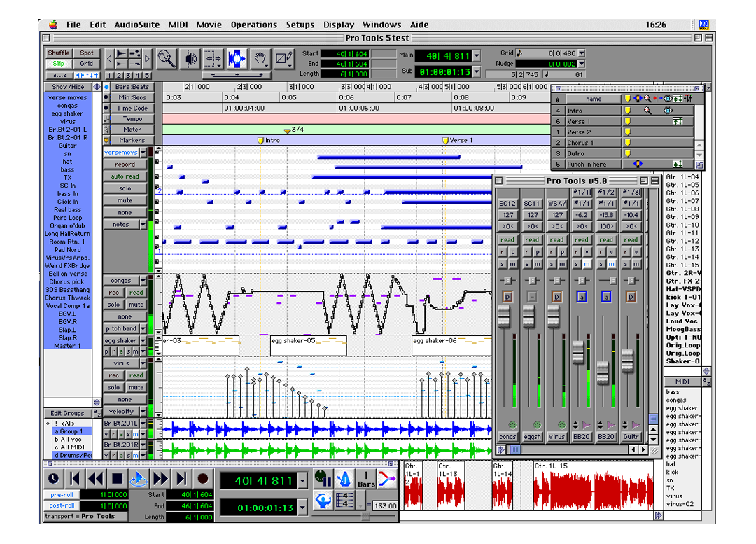756x544 pixels.
Task: Open the Sub counter format dropdown
Action: click(477, 72)
